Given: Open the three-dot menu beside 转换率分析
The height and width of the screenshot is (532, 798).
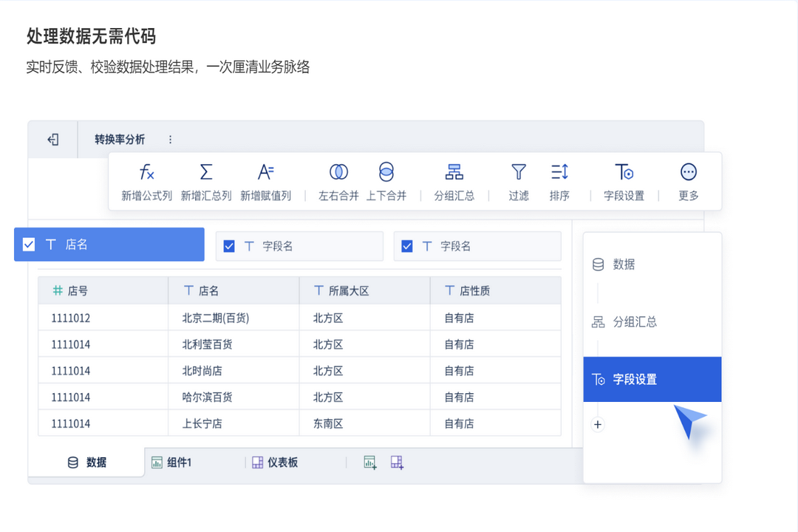Looking at the screenshot, I should tap(170, 139).
